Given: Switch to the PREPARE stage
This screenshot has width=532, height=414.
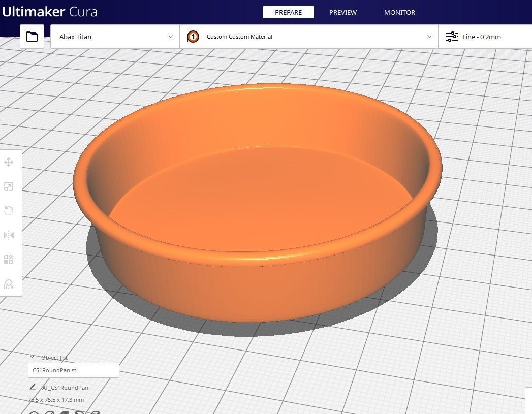Looking at the screenshot, I should (288, 12).
